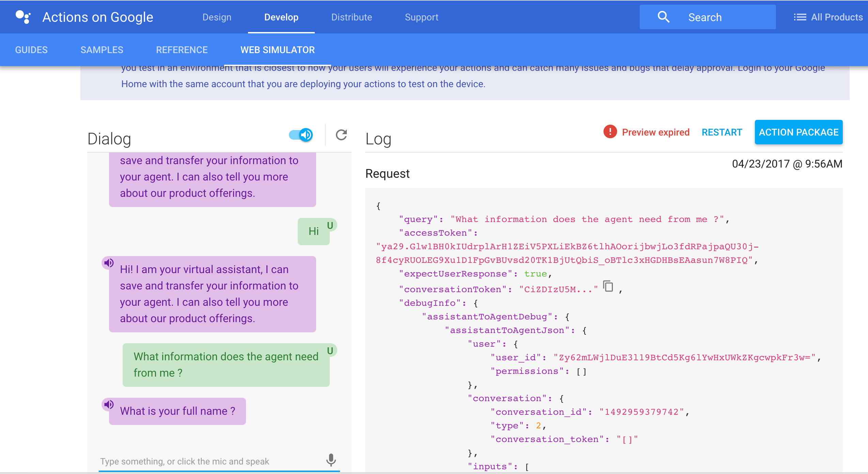
Task: Play audio for full name question
Action: [109, 405]
